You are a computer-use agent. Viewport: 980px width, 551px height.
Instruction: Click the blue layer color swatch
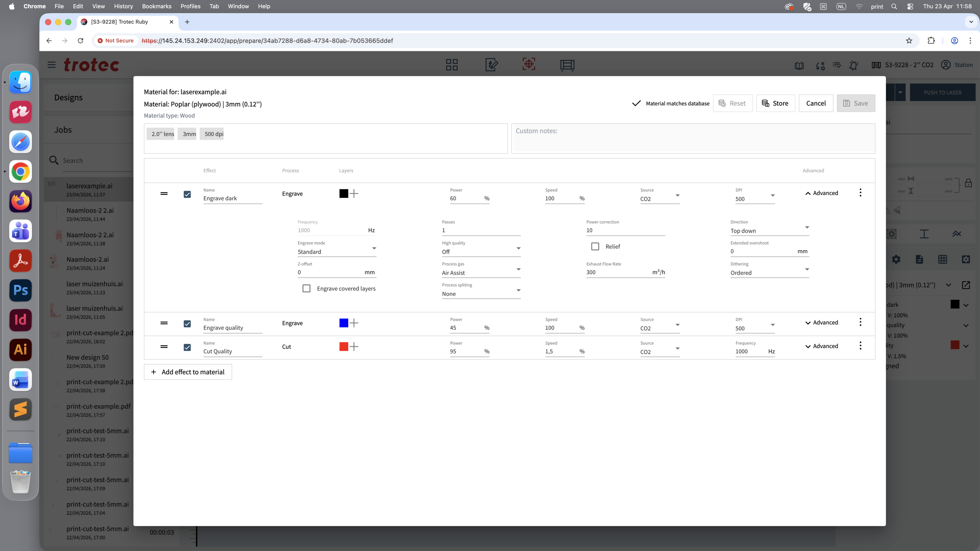coord(344,323)
